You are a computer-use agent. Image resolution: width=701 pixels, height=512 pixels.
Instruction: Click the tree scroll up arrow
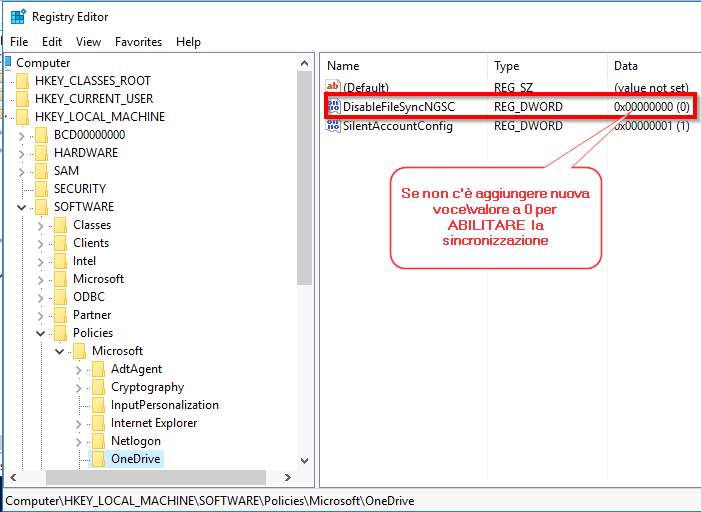point(304,63)
